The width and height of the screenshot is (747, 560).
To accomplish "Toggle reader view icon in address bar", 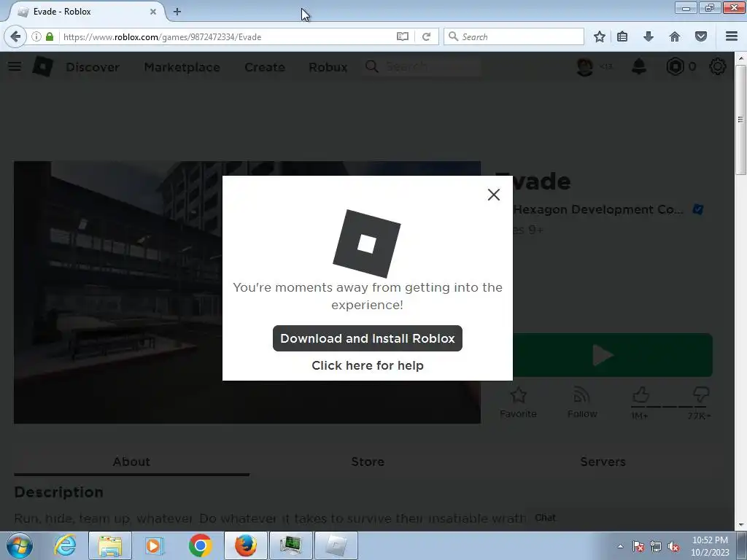I will [x=403, y=36].
